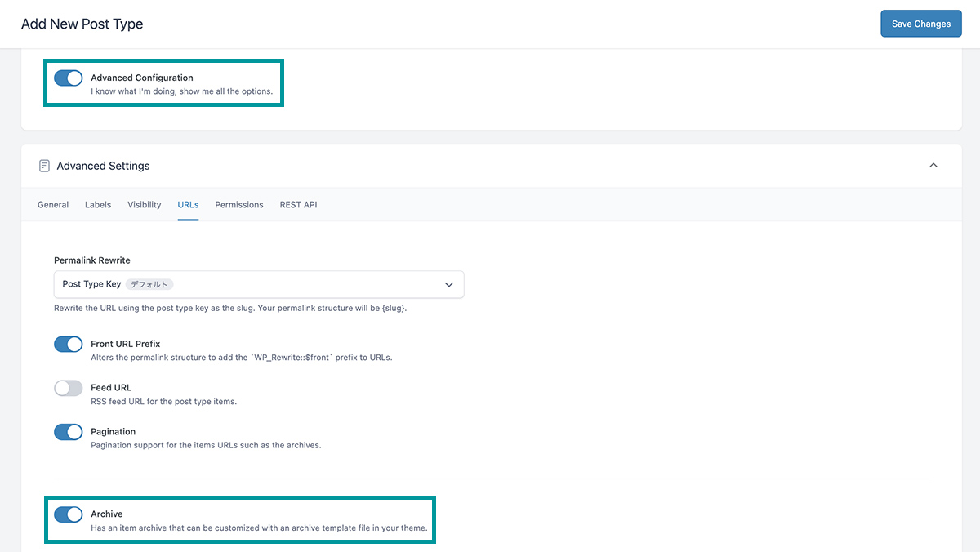Turn off the Pagination switch
The height and width of the screenshot is (552, 980).
point(69,432)
